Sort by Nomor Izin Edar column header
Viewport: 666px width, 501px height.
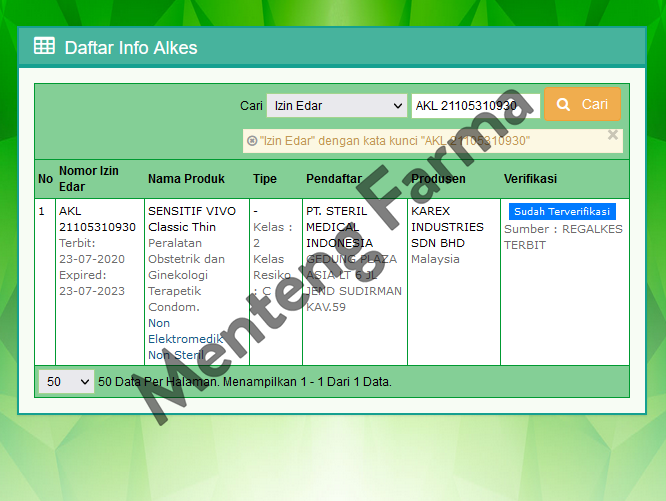pos(89,179)
